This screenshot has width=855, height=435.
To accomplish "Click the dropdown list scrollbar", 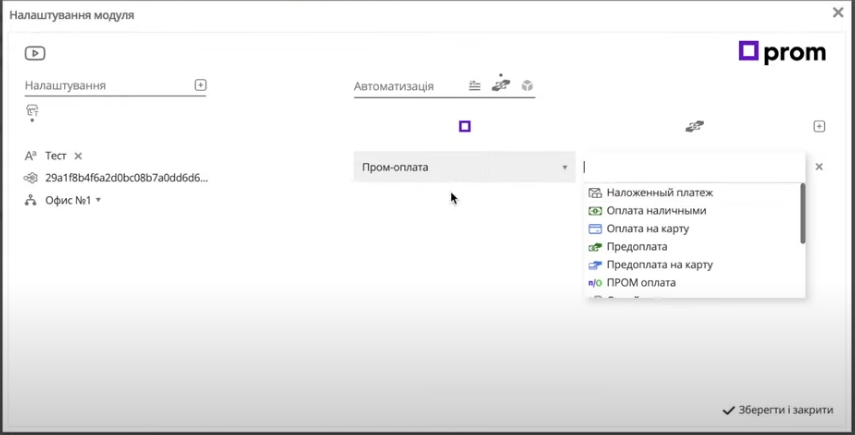I will click(802, 213).
